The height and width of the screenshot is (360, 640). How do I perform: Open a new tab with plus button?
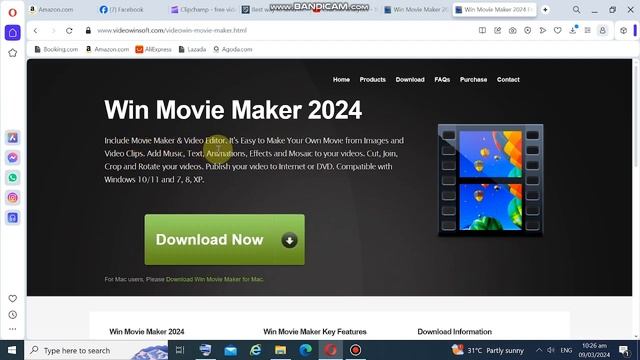pos(545,9)
